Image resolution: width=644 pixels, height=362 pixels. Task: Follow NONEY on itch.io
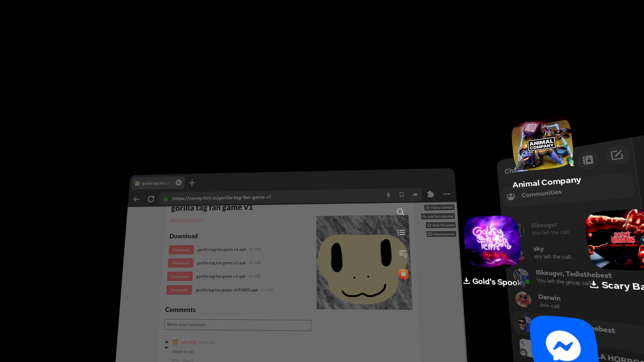click(x=439, y=208)
